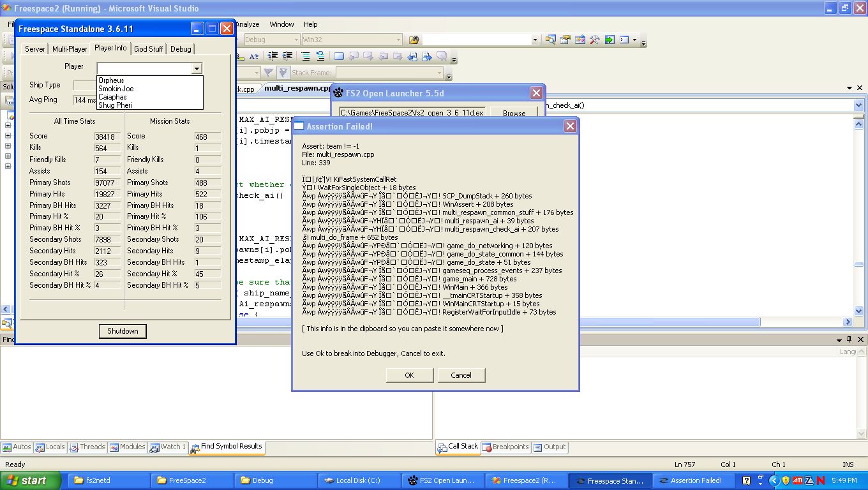This screenshot has width=868, height=490.
Task: Open the Breakpoints tab
Action: (505, 447)
